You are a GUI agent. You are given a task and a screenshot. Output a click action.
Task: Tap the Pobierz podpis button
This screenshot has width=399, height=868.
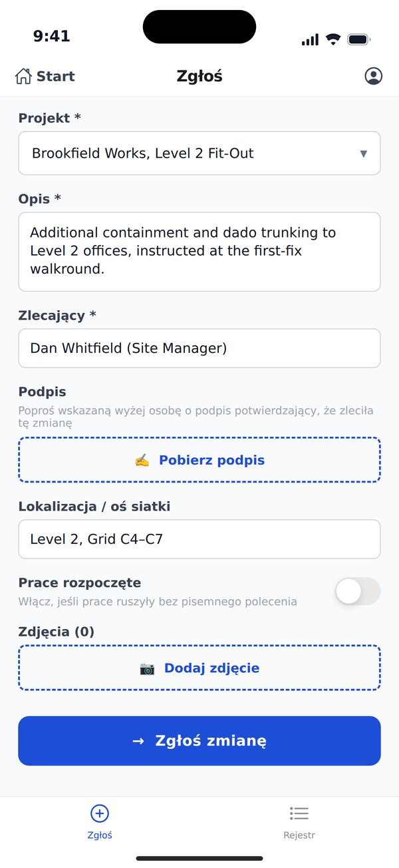[x=199, y=460]
